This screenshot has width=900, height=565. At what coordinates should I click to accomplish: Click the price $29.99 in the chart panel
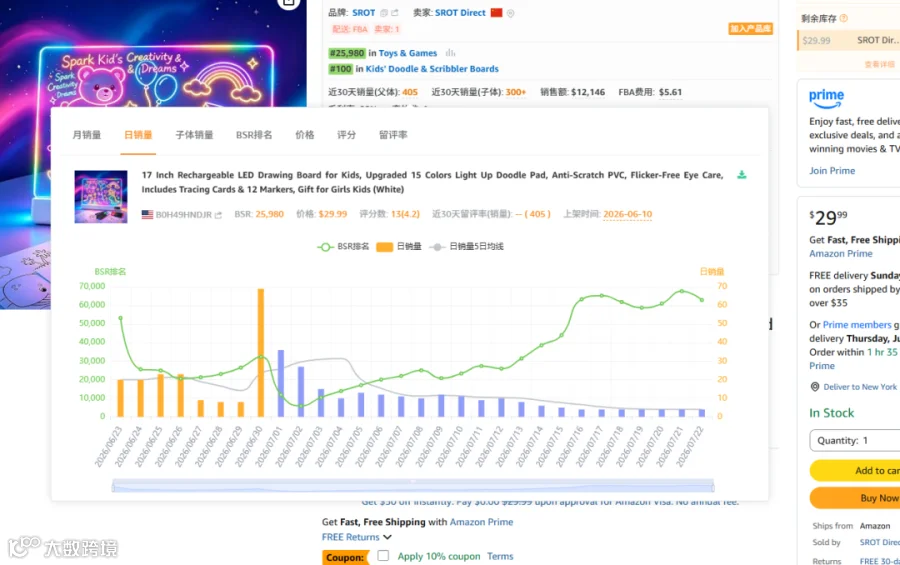coord(333,214)
